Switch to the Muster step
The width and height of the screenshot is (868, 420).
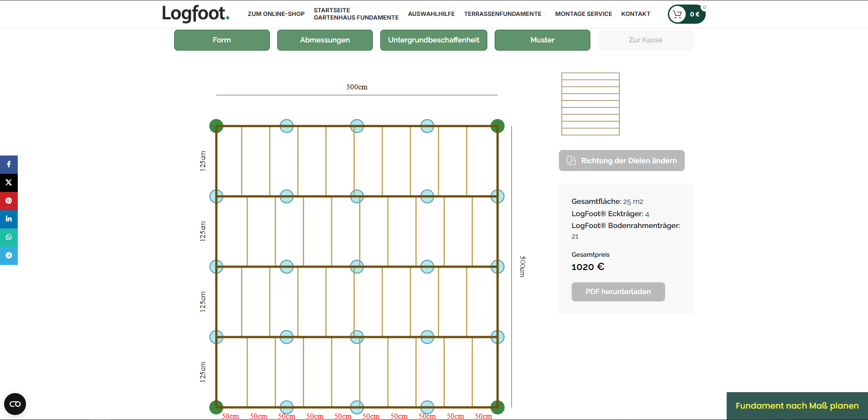tap(542, 40)
